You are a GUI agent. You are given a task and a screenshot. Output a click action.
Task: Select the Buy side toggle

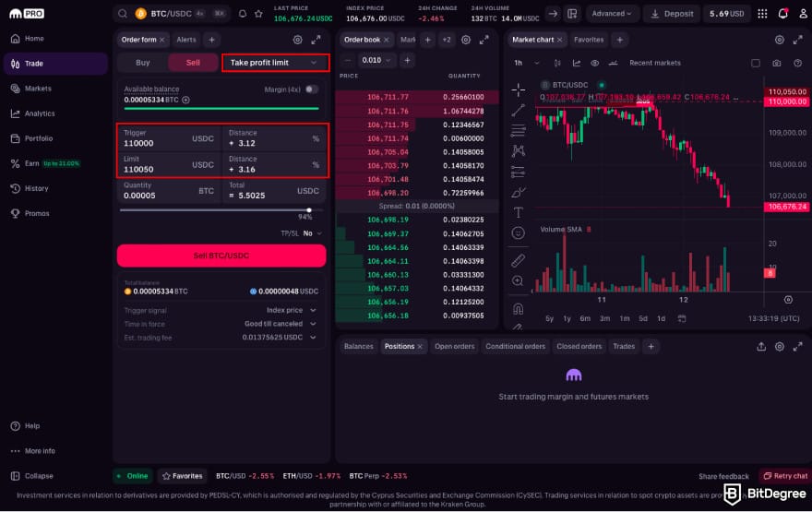142,63
